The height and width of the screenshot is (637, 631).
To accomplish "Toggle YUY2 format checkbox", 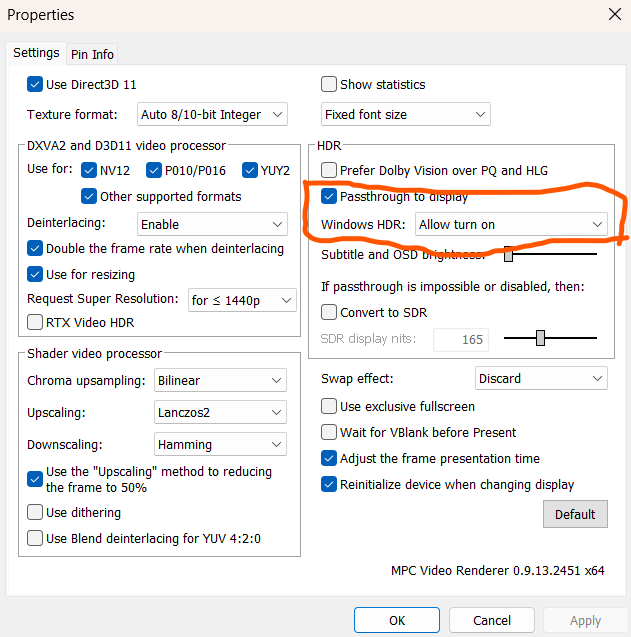I will (249, 171).
